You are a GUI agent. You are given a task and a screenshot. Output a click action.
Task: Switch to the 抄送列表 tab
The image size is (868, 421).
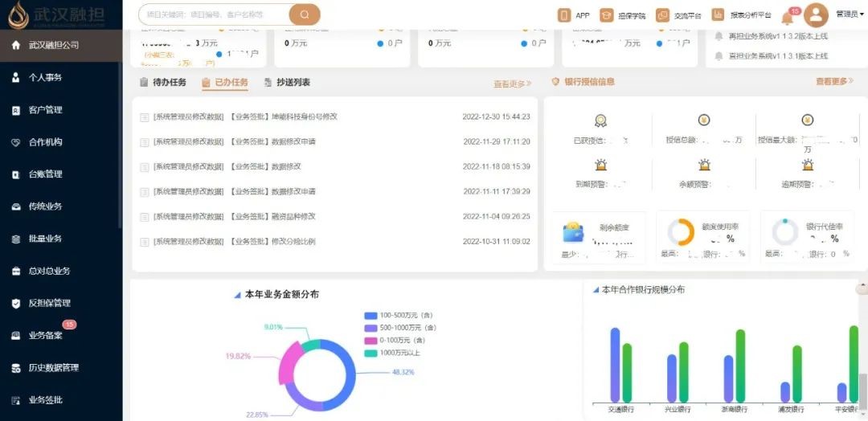(x=287, y=83)
